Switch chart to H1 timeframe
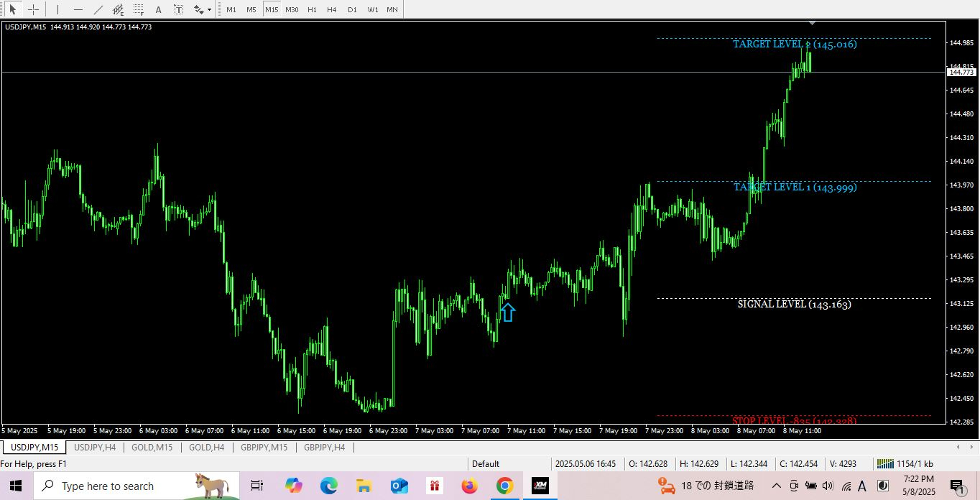This screenshot has width=980, height=500. 312,10
